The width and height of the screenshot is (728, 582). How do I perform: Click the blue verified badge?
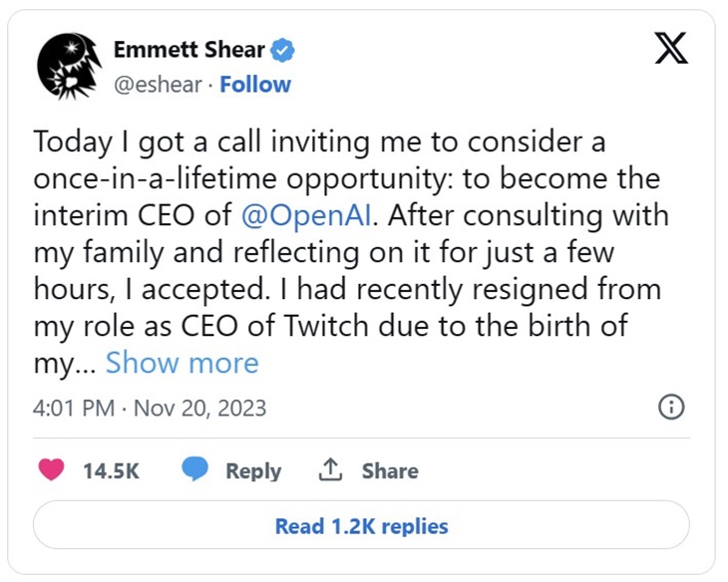point(283,49)
